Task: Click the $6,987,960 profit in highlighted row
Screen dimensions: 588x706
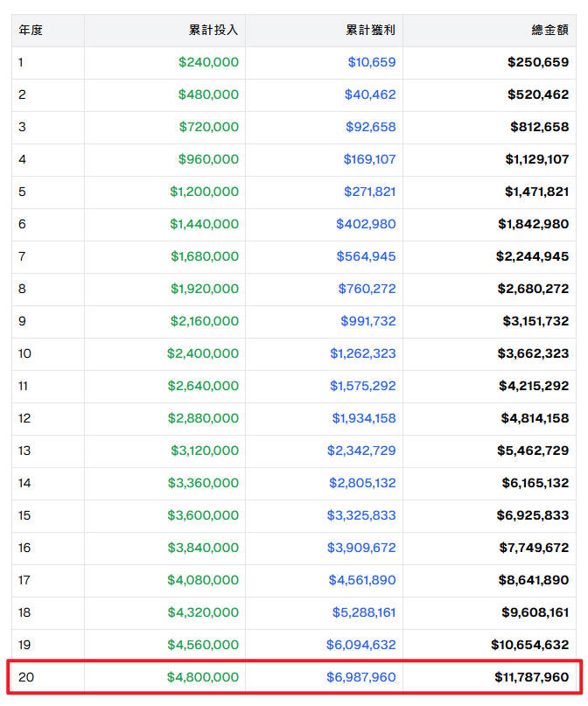Action: (362, 677)
